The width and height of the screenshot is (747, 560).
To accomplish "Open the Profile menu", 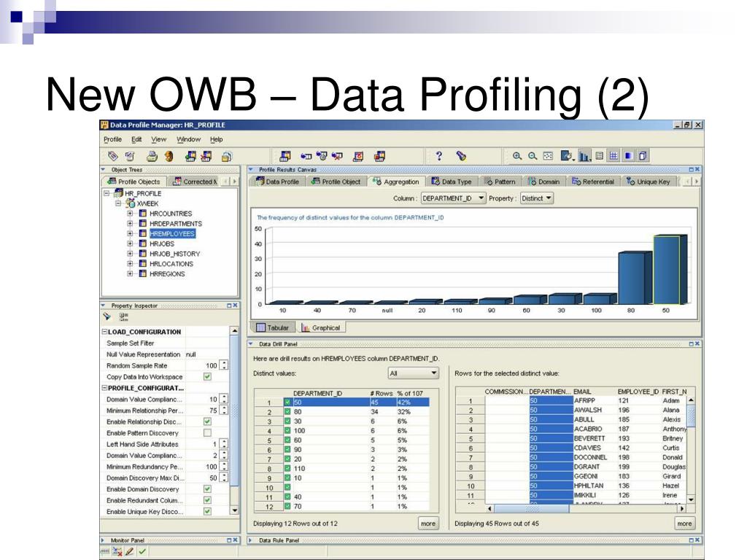I will tap(112, 139).
